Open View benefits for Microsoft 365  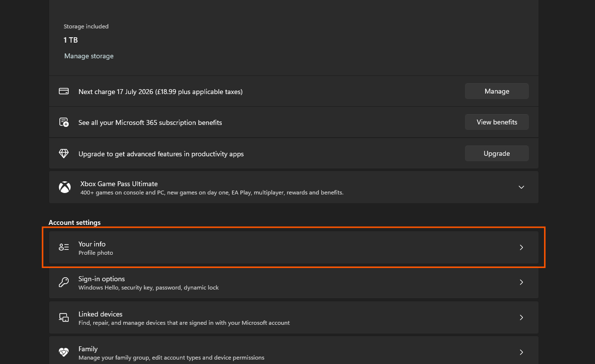496,122
